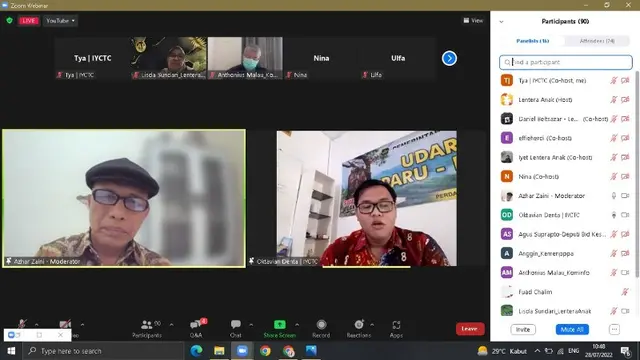Viewport: 640px width, 360px height.
Task: Toggle microphone for Tya | IYCTC row
Action: [x=613, y=80]
